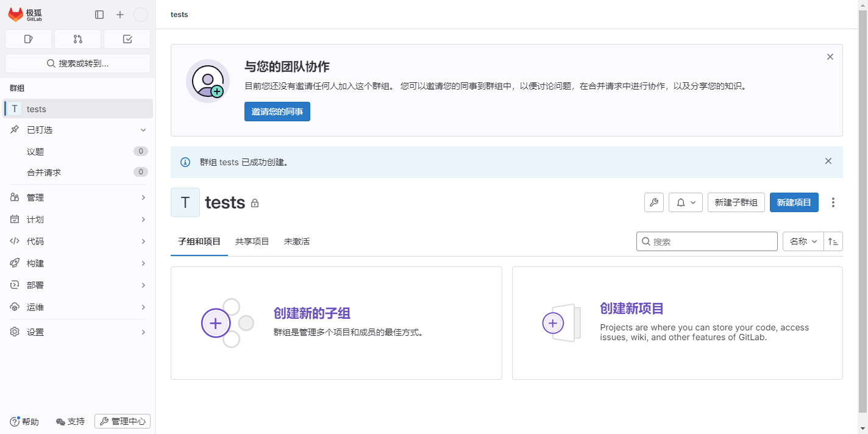Expand the 管理 sidebar section
The image size is (868, 434).
click(x=78, y=197)
